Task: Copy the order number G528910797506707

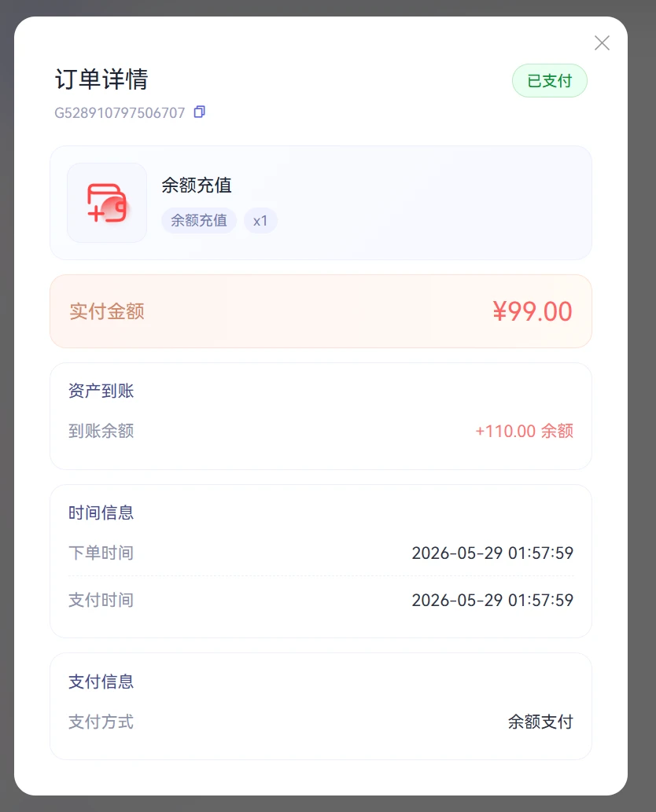Action: pyautogui.click(x=200, y=112)
